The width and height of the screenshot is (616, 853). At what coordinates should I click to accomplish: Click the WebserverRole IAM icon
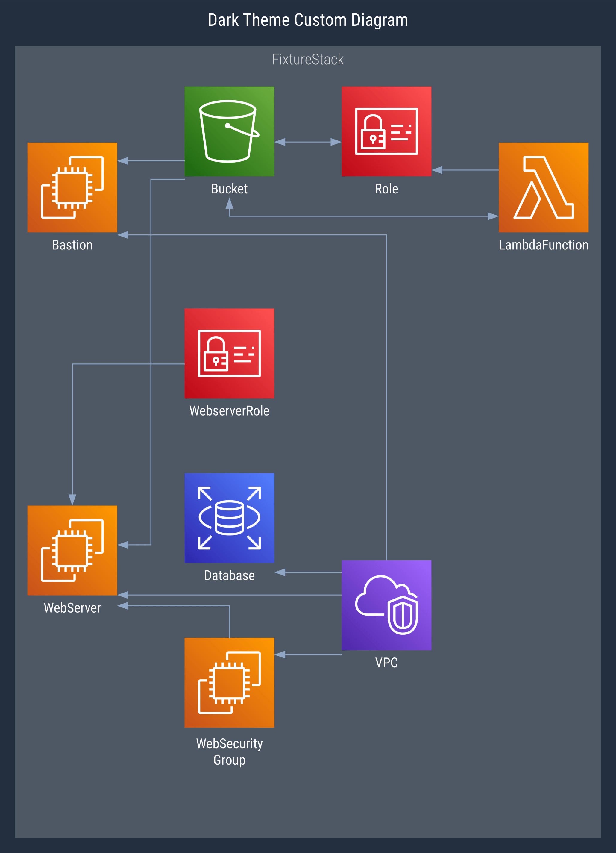(229, 353)
